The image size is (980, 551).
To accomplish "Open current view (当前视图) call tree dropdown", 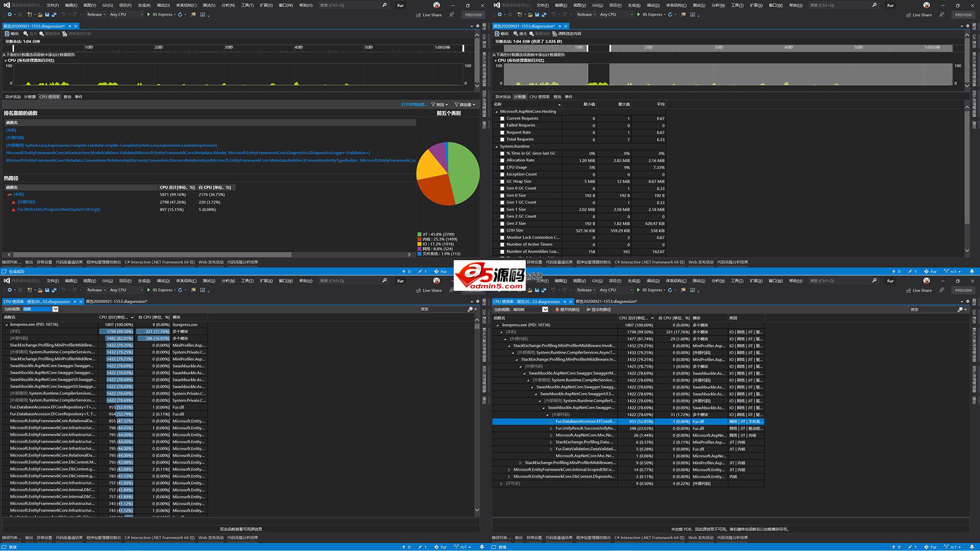I will point(545,309).
